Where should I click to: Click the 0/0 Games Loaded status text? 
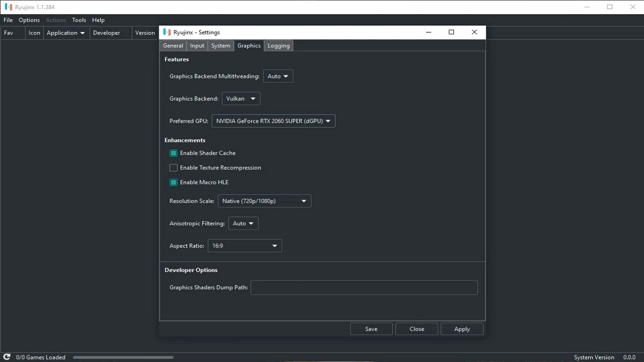[x=41, y=357]
